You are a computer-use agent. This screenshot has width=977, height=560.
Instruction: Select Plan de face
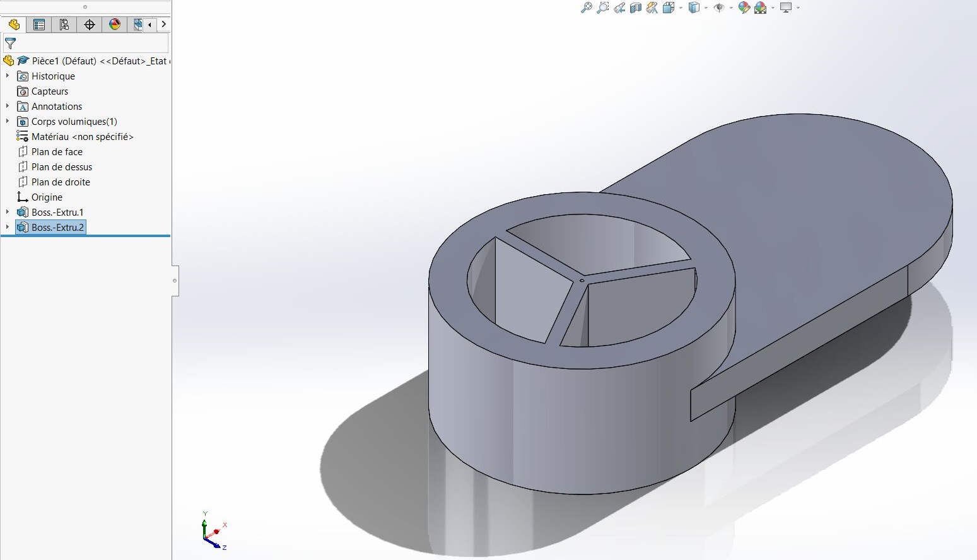click(x=57, y=152)
